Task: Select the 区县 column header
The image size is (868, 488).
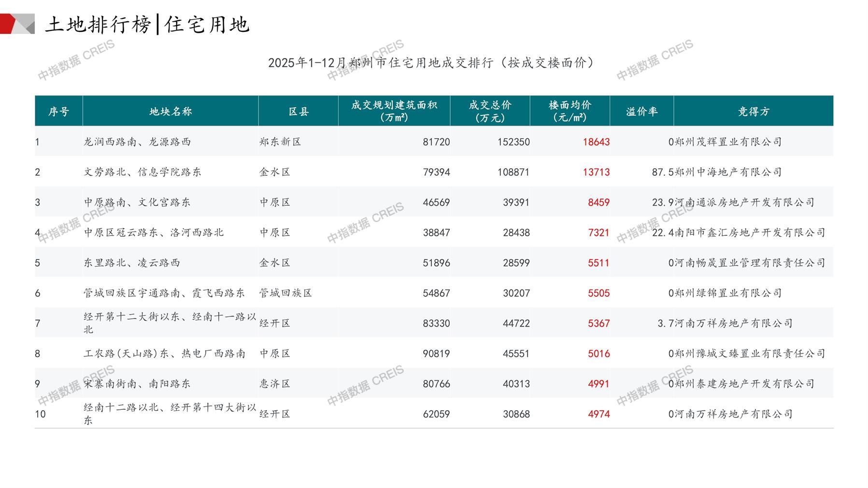Action: coord(299,112)
